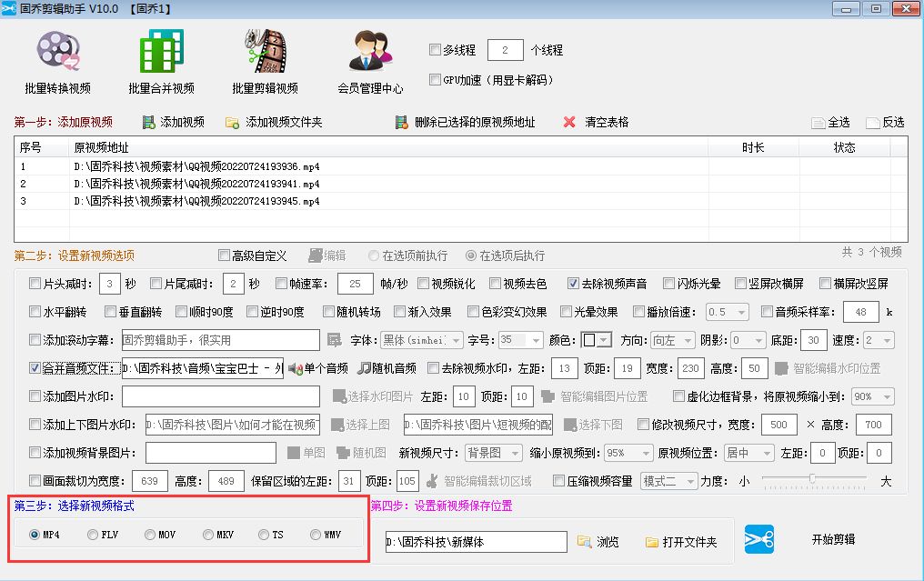Screen dimensions: 924x581
Task: Open 会员管理中心 people icon
Action: [370, 51]
